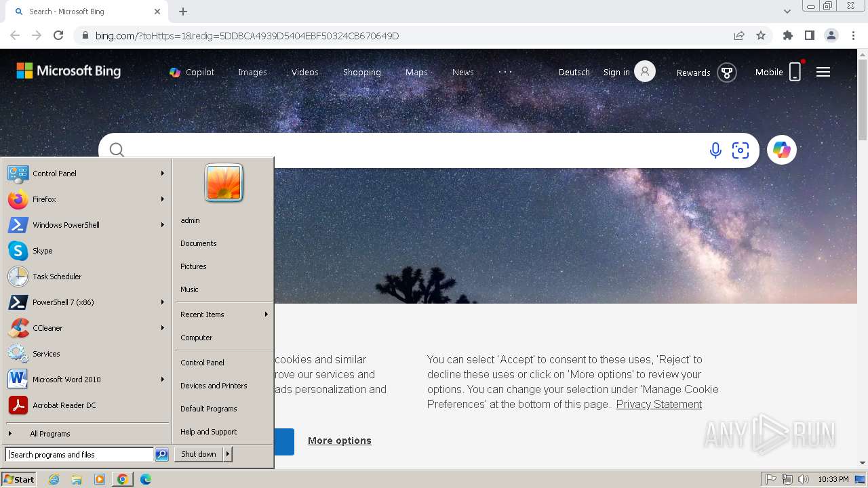Open the Bing more navigation dots
Image resolution: width=868 pixels, height=488 pixels.
[x=505, y=72]
